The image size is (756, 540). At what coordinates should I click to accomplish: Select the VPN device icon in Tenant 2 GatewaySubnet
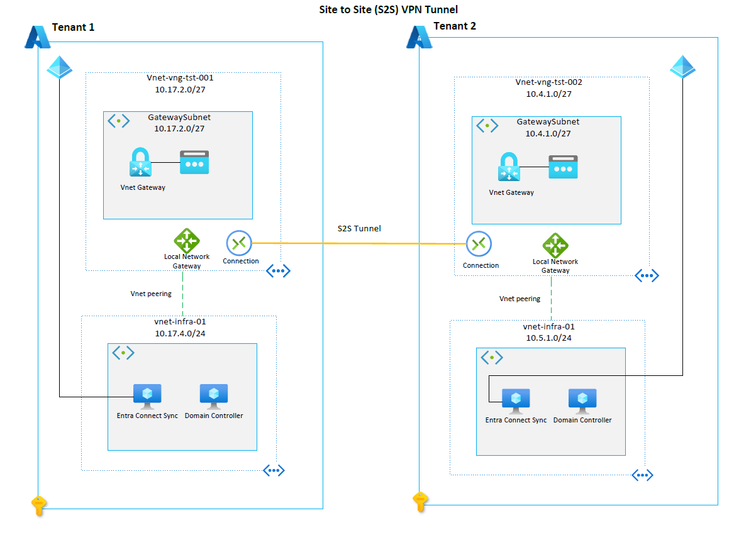pos(562,165)
